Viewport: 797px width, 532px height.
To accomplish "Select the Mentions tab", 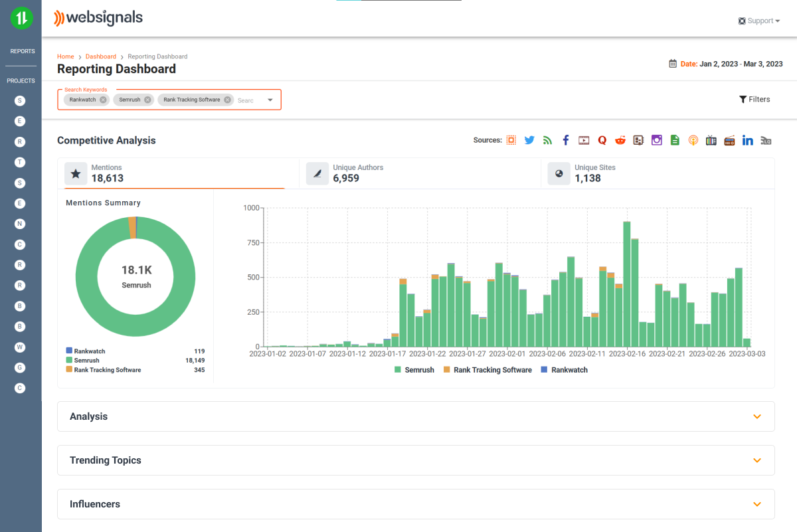I will click(178, 173).
